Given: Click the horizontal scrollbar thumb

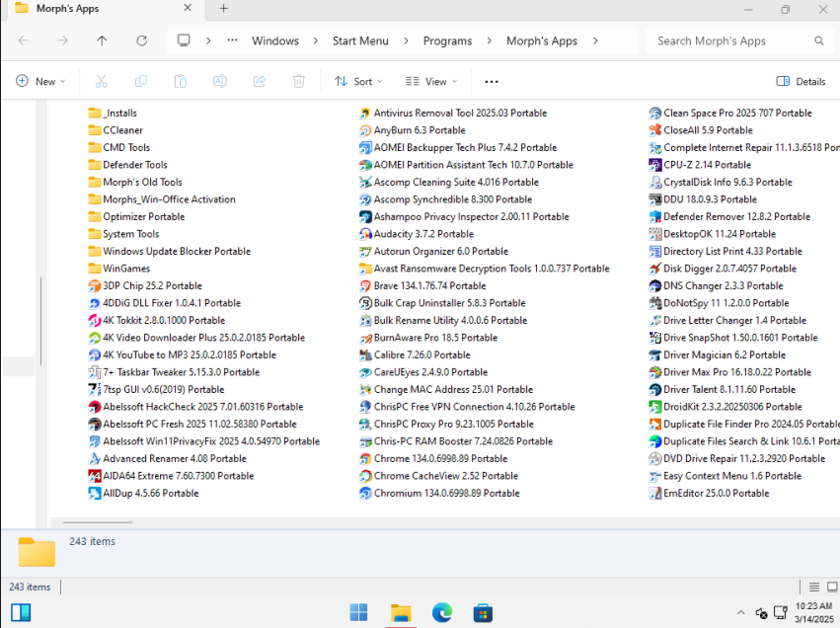Looking at the screenshot, I should pyautogui.click(x=98, y=522).
